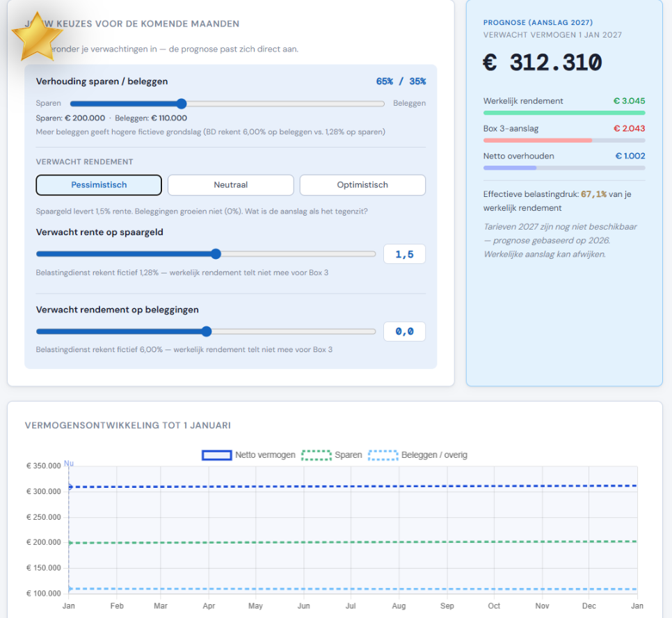Screen dimensions: 672x618
Task: Switch to the Optimistisch scenario
Action: point(362,185)
